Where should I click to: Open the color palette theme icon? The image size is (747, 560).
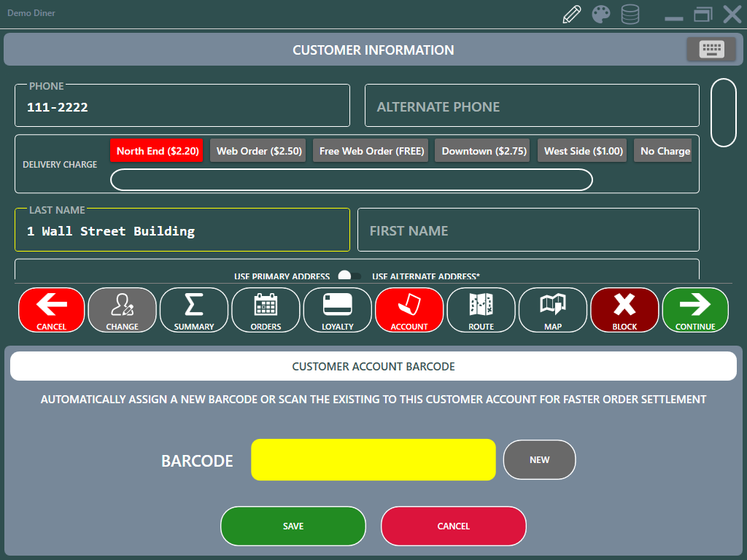601,15
